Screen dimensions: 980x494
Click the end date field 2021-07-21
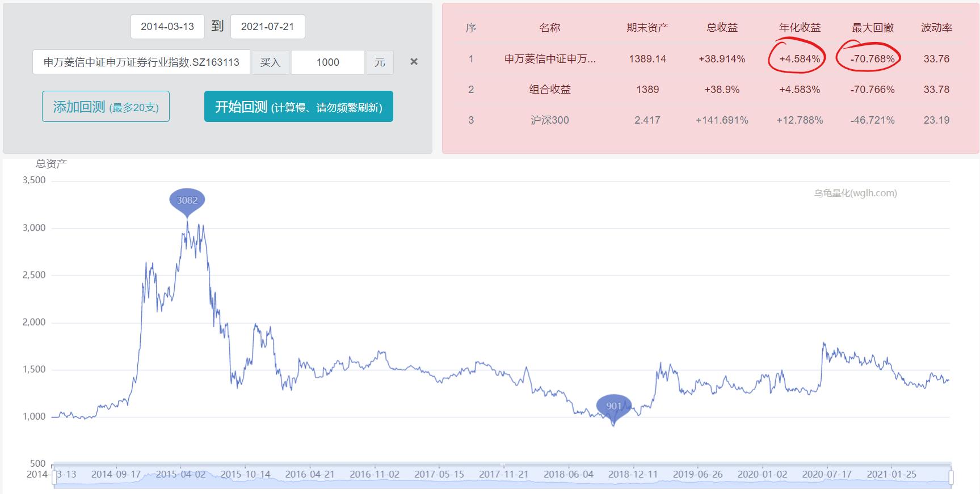(268, 27)
